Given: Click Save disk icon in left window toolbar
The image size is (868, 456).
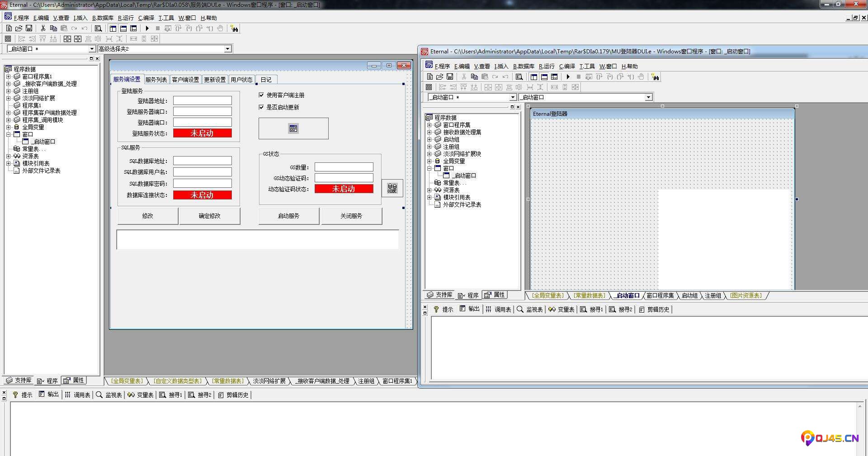Looking at the screenshot, I should point(29,28).
